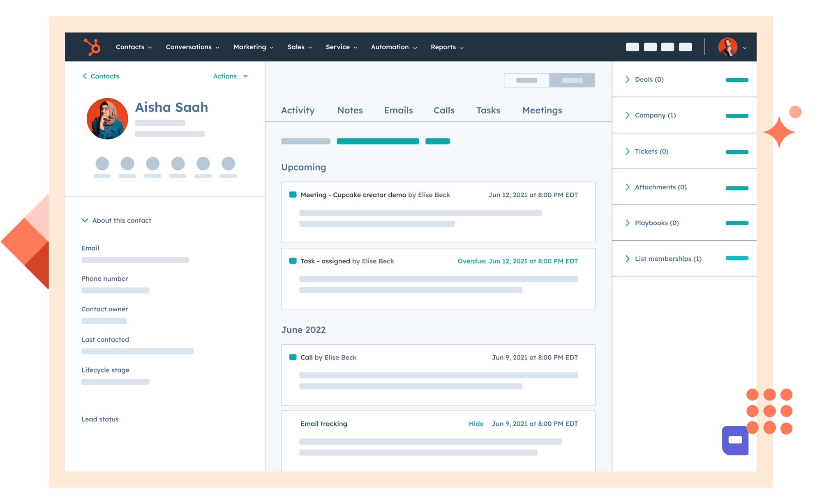Open the profile avatar menu top right
Image resolution: width=822 pixels, height=504 pixels.
727,46
